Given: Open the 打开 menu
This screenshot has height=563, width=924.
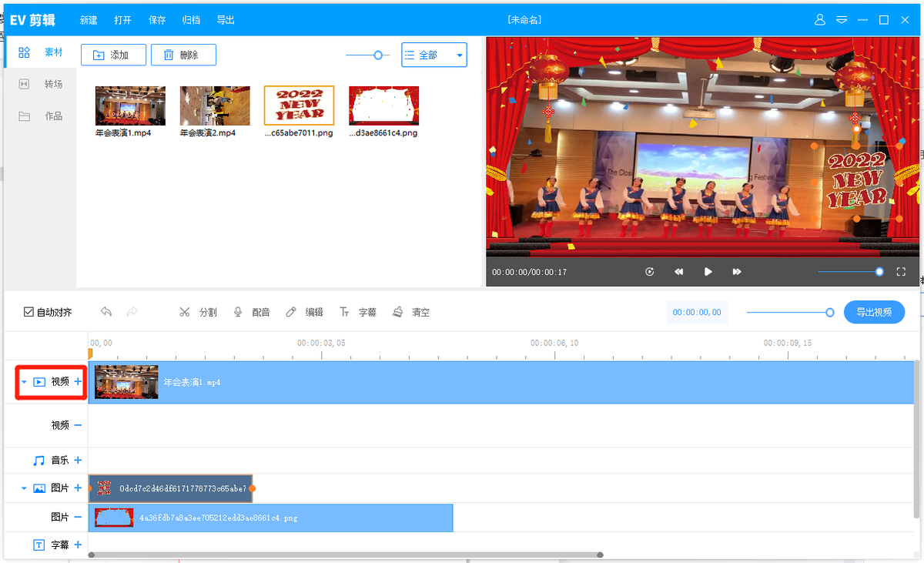Looking at the screenshot, I should pyautogui.click(x=122, y=20).
